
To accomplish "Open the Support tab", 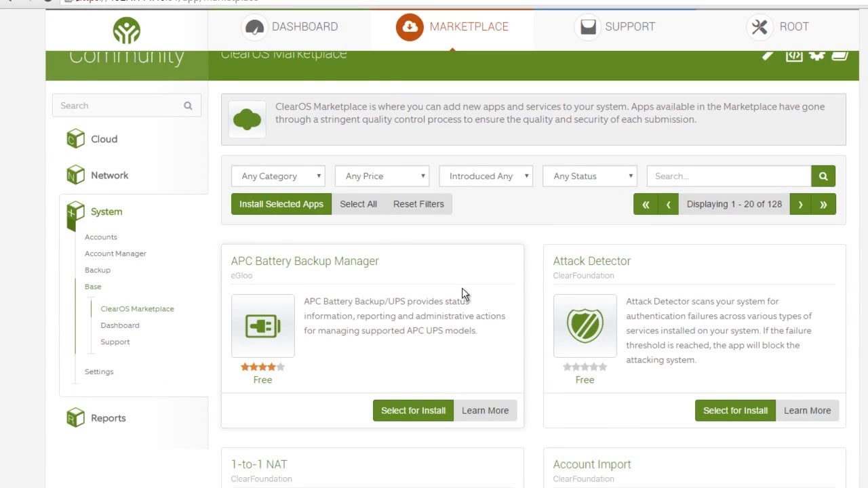I will (x=615, y=27).
